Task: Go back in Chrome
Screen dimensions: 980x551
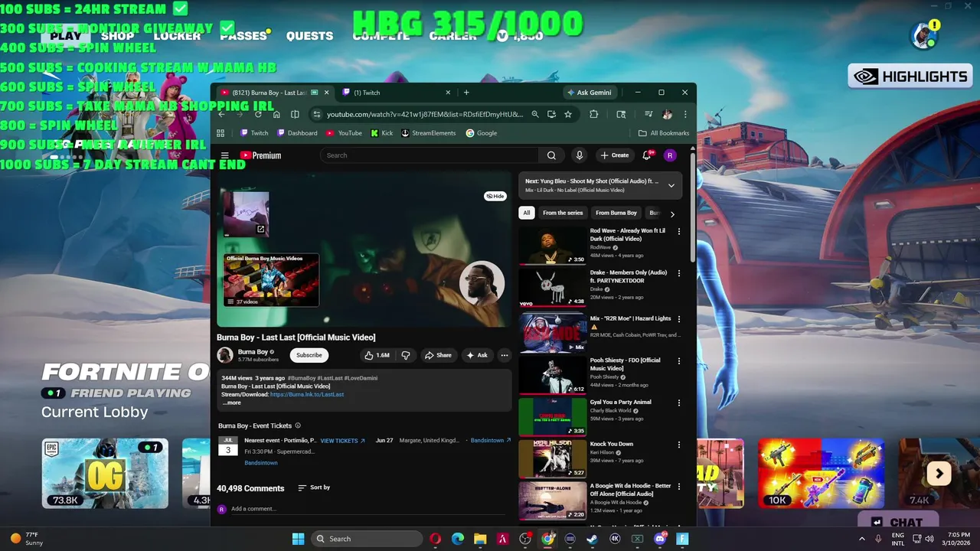Action: 221,114
